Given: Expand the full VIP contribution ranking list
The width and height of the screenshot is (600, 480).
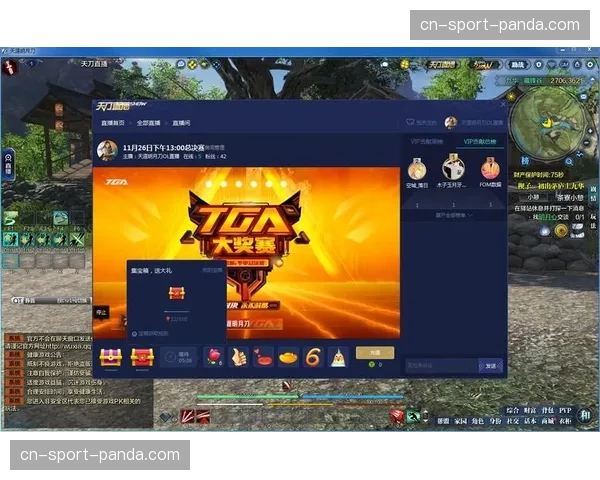Looking at the screenshot, I should click(452, 214).
